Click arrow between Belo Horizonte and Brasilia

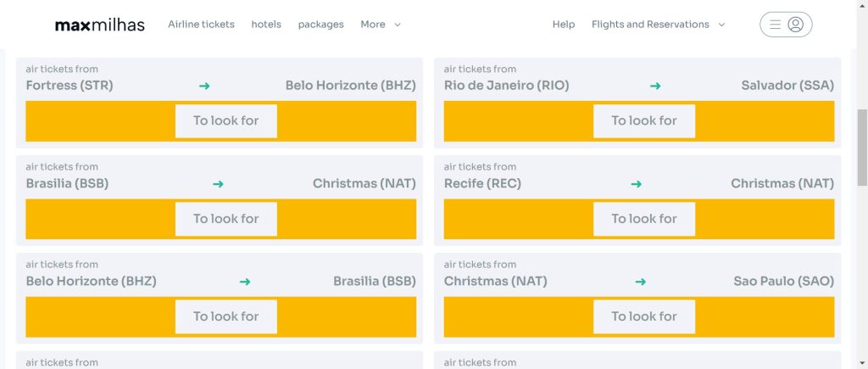[x=245, y=282]
